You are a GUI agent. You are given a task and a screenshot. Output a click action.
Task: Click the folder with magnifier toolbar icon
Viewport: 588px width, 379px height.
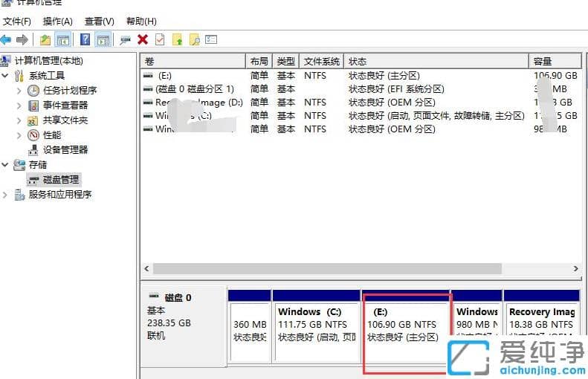(x=194, y=39)
